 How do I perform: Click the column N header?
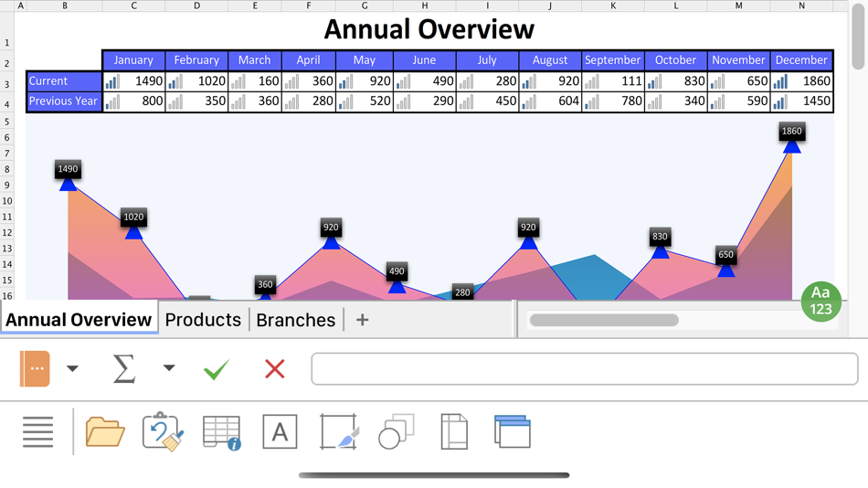coord(801,5)
